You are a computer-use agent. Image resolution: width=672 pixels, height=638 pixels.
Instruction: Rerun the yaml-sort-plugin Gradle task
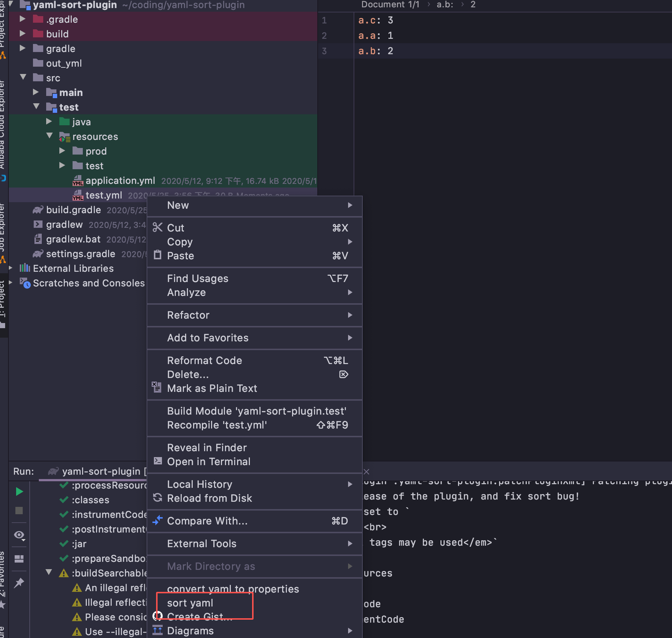(x=19, y=492)
